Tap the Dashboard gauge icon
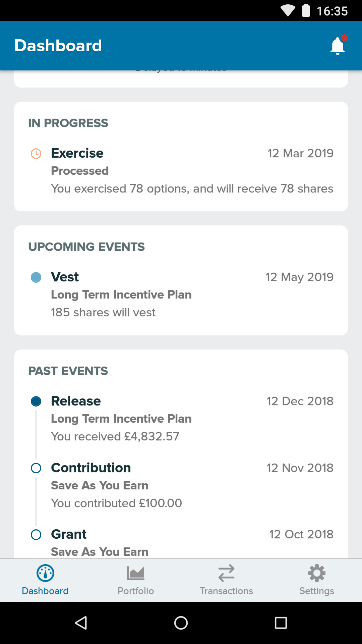The height and width of the screenshot is (644, 362). click(x=45, y=573)
